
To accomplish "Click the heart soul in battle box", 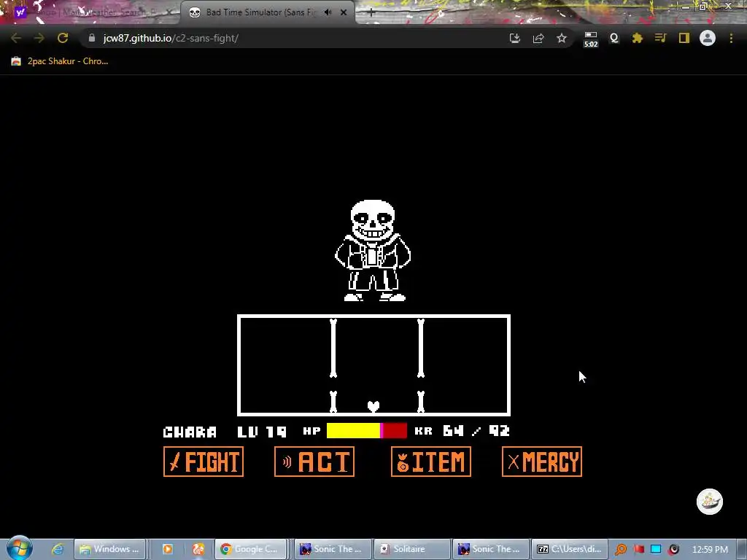I will point(373,406).
